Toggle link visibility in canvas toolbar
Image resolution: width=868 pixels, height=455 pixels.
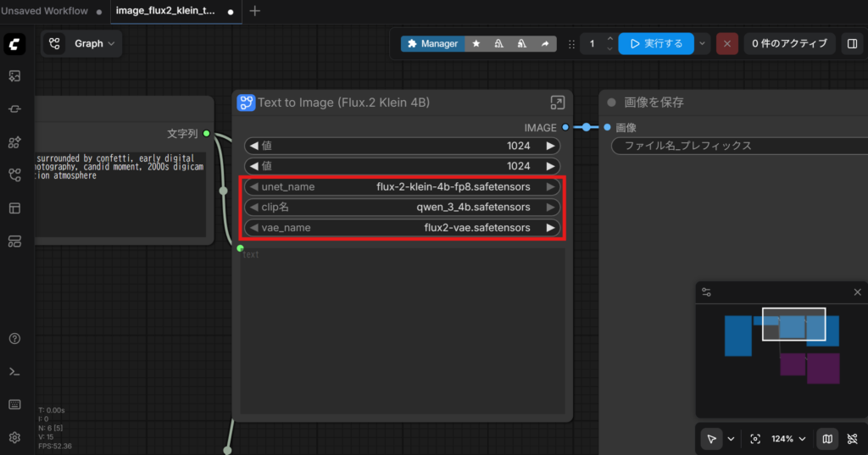852,439
